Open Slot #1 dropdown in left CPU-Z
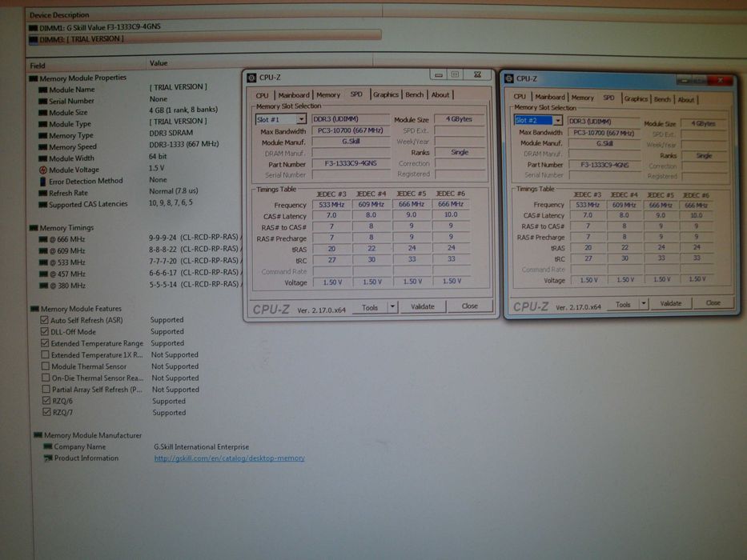Image resolution: width=747 pixels, height=560 pixels. (301, 119)
